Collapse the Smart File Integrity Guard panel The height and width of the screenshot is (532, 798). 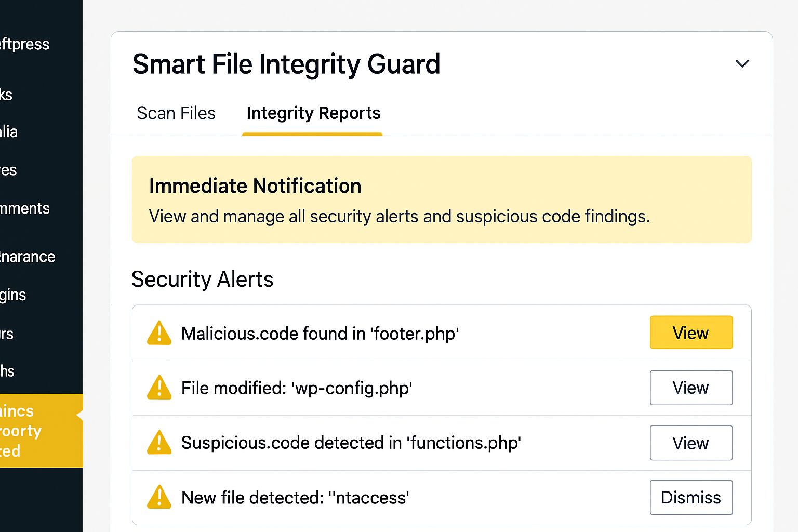(x=742, y=64)
